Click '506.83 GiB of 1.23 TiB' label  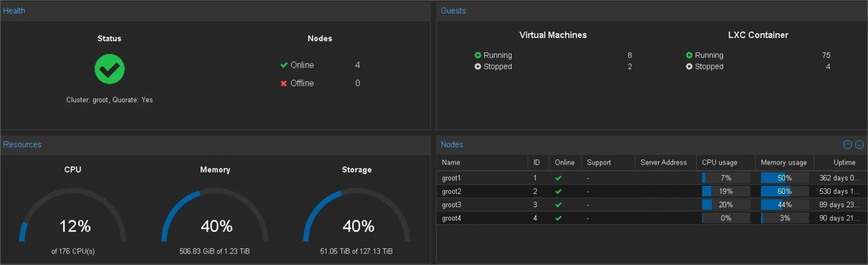(x=215, y=251)
